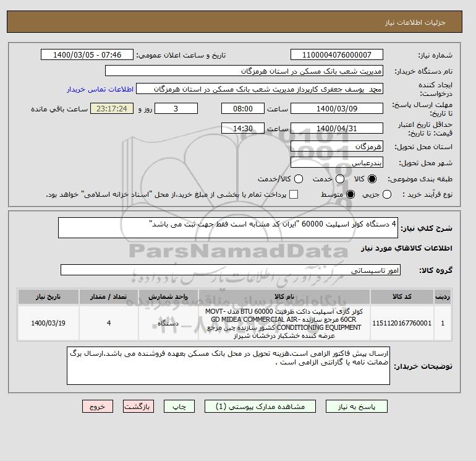
Task: Click the ردیف column header
Action: [x=443, y=296]
